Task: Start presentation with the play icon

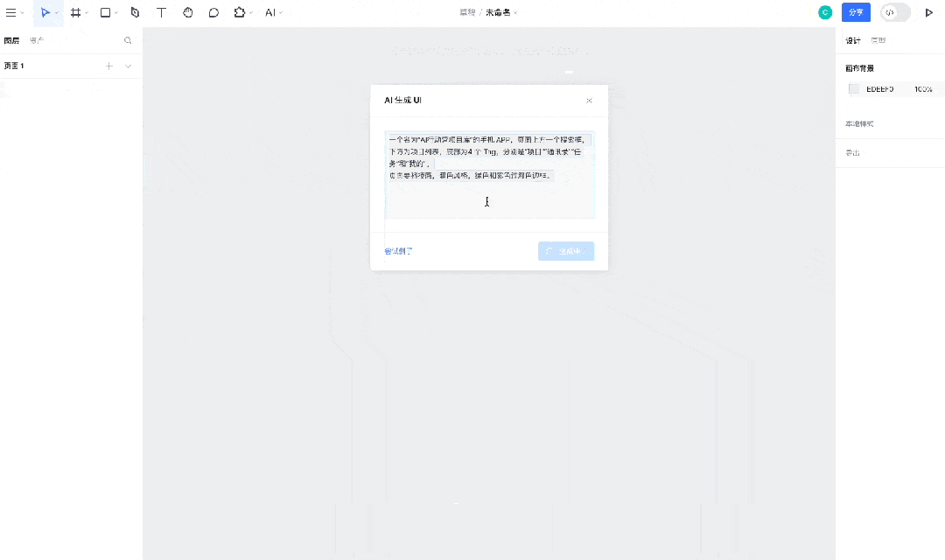Action: [929, 12]
